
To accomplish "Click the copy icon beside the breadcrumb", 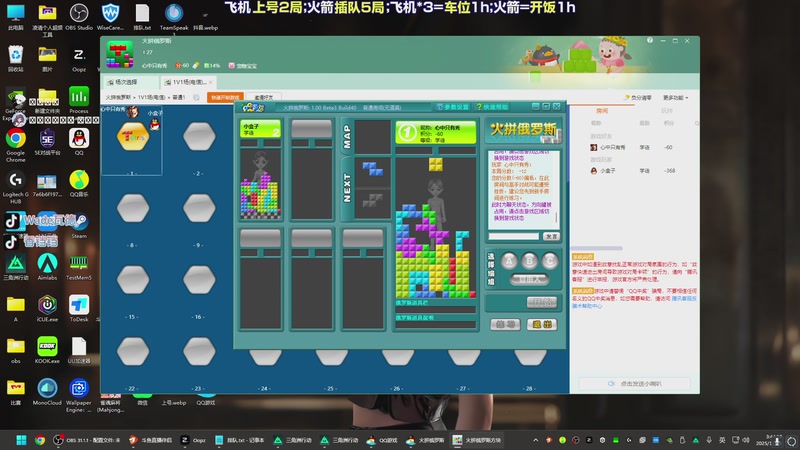I will [x=196, y=97].
